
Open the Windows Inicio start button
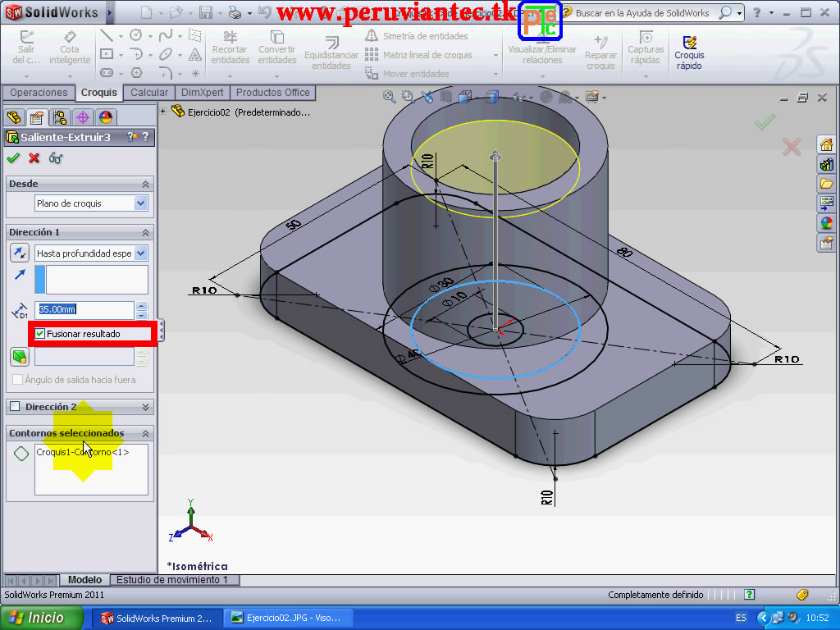click(x=42, y=618)
